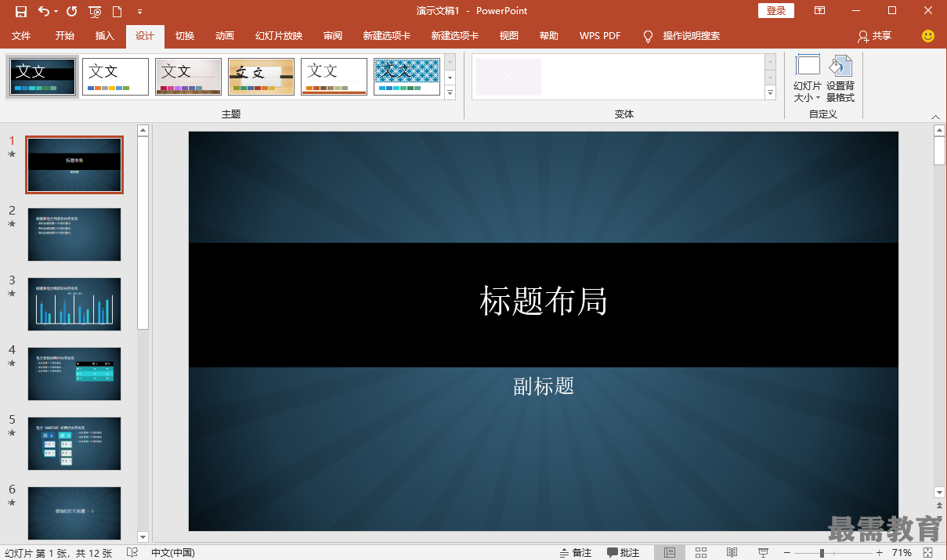Select slide 6 thumbnail

coord(74,513)
